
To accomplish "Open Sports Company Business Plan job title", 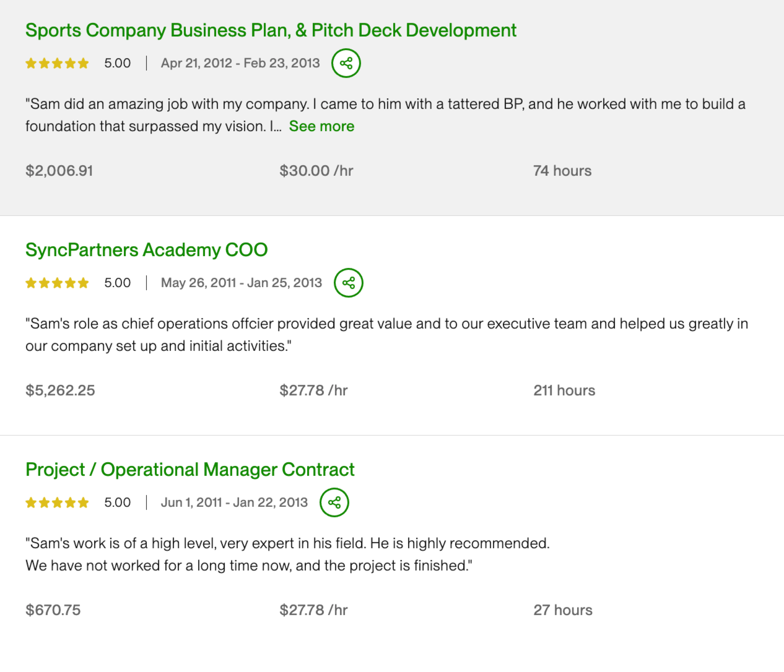I will [x=271, y=30].
